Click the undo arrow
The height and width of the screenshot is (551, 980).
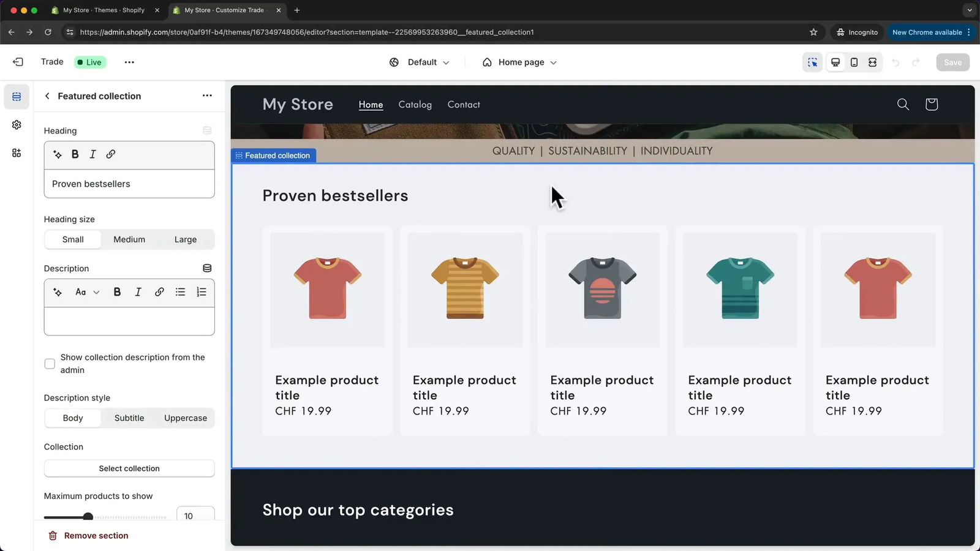click(x=895, y=62)
